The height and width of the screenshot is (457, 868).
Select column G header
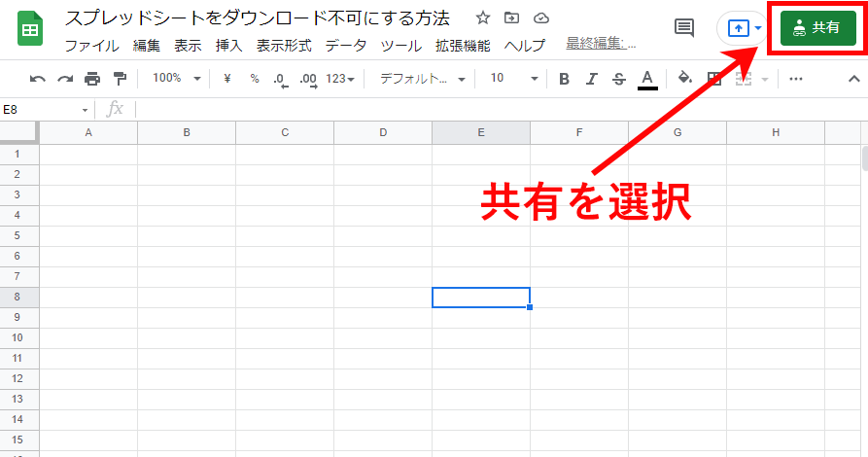[x=677, y=133]
